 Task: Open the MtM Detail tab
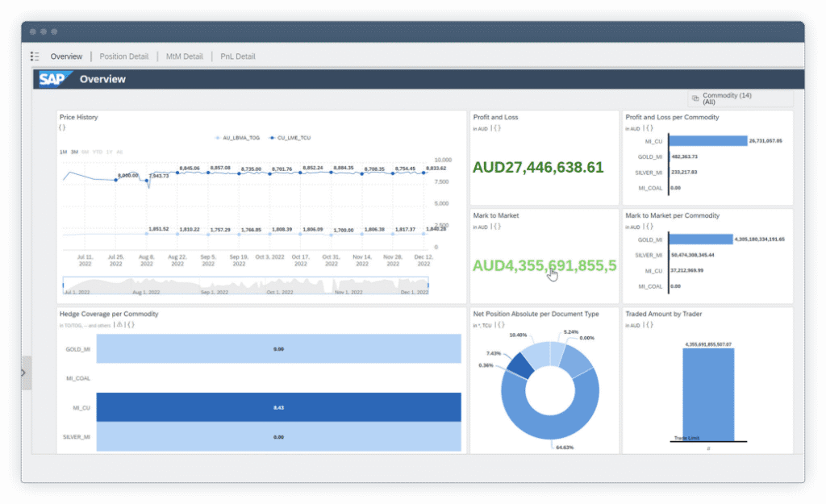coord(184,56)
